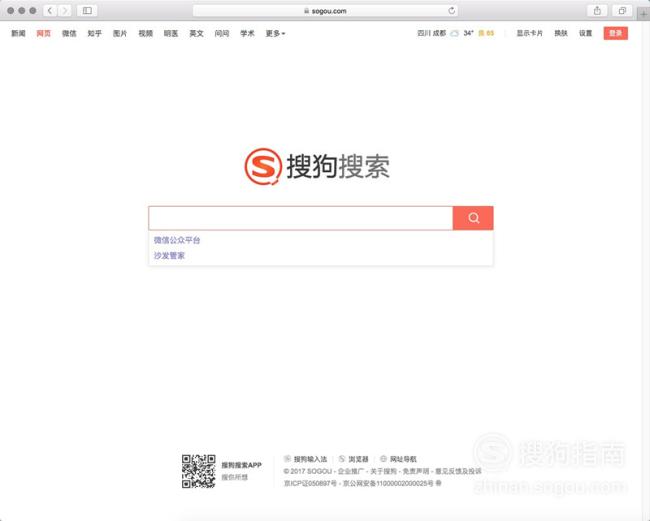
Task: Open the 问问 tab
Action: coord(222,33)
